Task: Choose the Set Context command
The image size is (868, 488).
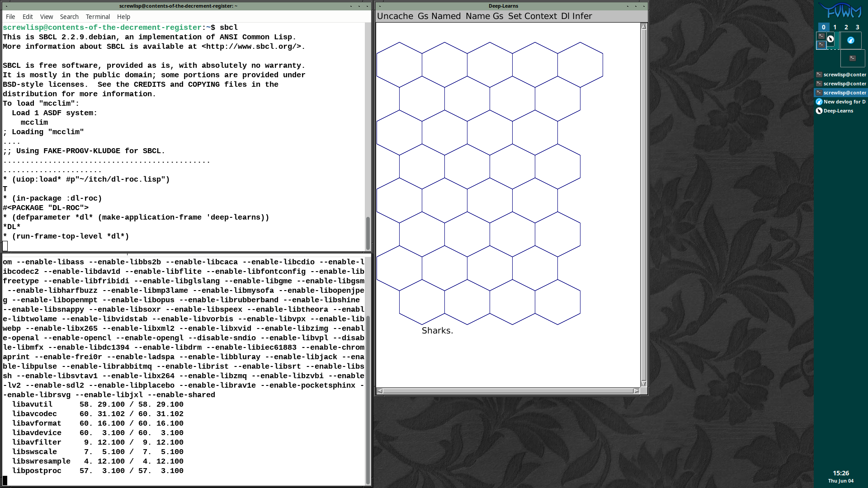Action: tap(532, 16)
